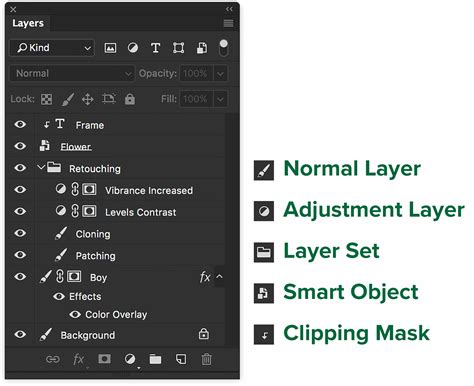Collapse the Boy layer effects list

click(219, 277)
